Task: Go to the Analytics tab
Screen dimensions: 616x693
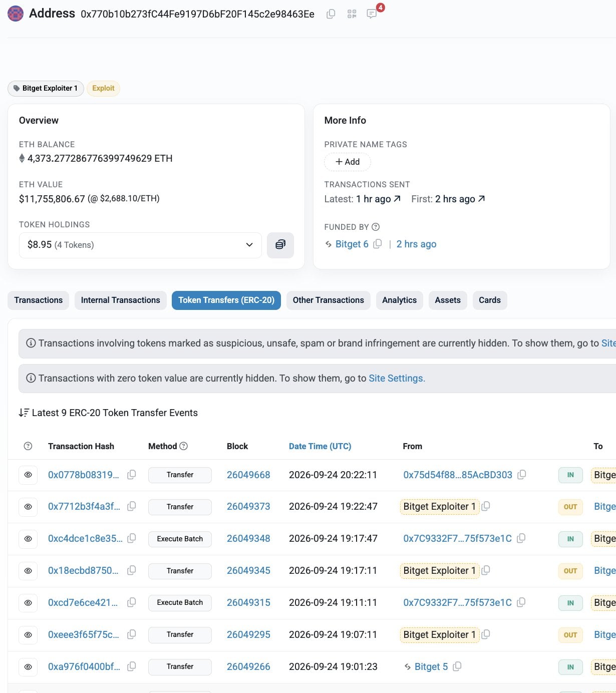Action: click(400, 300)
